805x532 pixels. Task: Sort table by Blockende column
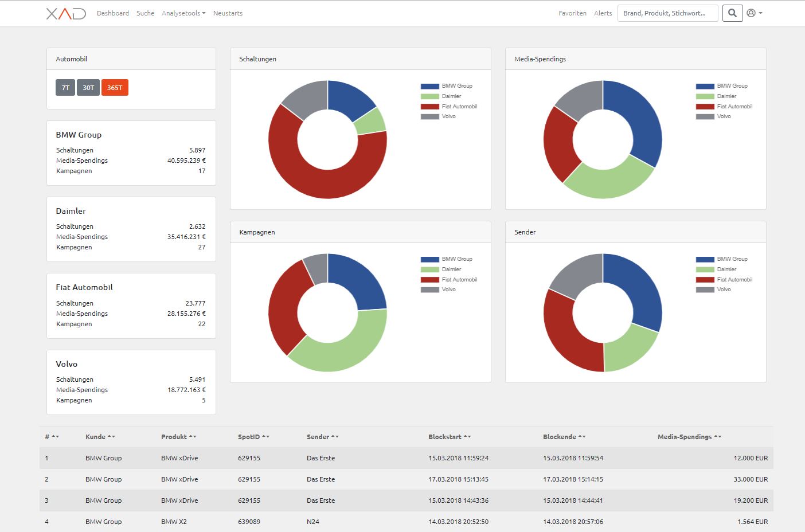(564, 437)
